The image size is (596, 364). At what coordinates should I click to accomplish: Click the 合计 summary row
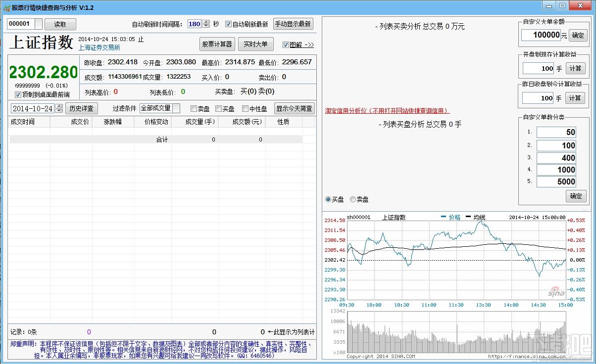(x=155, y=139)
